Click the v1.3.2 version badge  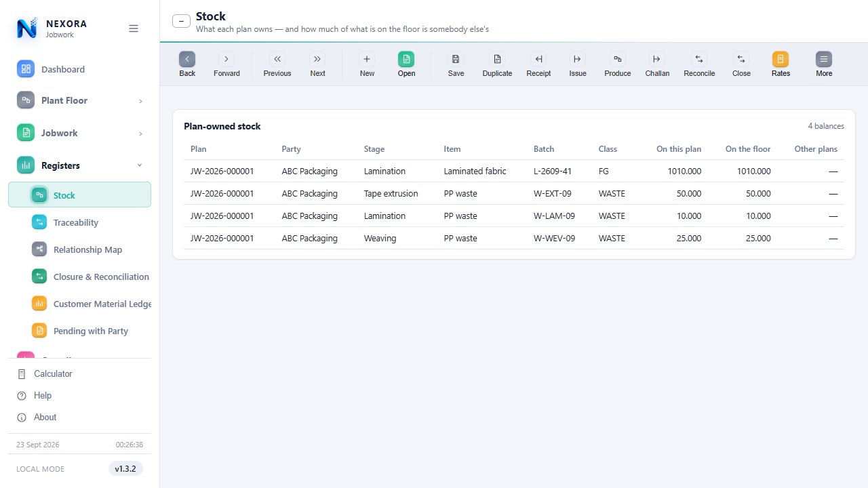click(125, 468)
